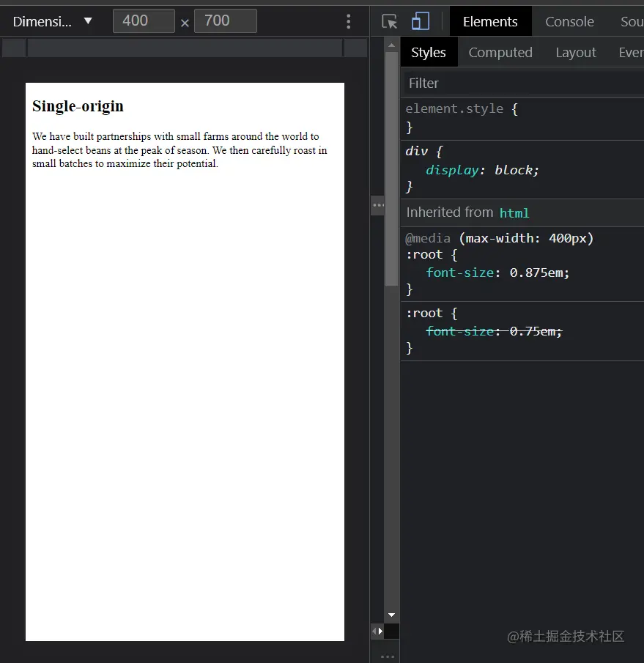Follow the html link in Inherited from
The image size is (644, 663).
514,212
